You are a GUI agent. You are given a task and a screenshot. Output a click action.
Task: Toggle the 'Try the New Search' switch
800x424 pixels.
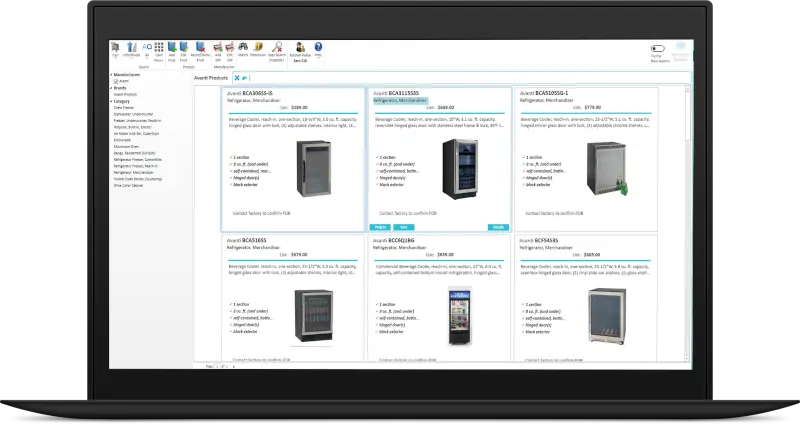pos(658,48)
